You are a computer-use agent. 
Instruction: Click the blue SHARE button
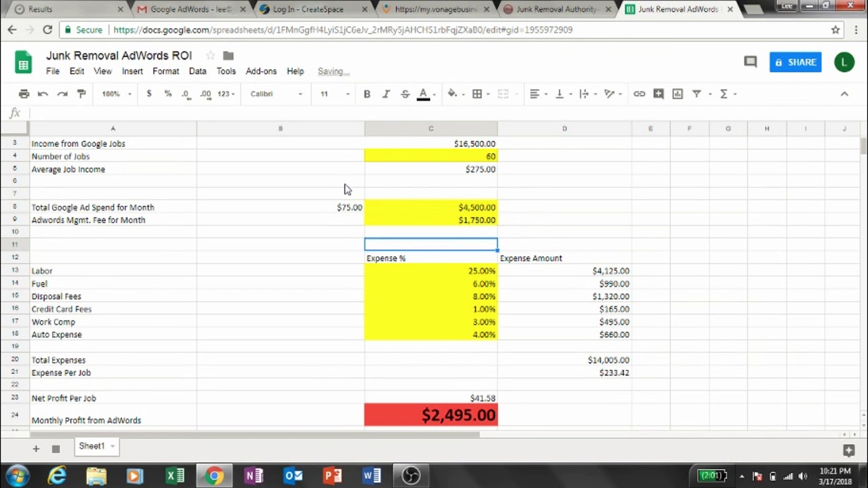pos(795,62)
